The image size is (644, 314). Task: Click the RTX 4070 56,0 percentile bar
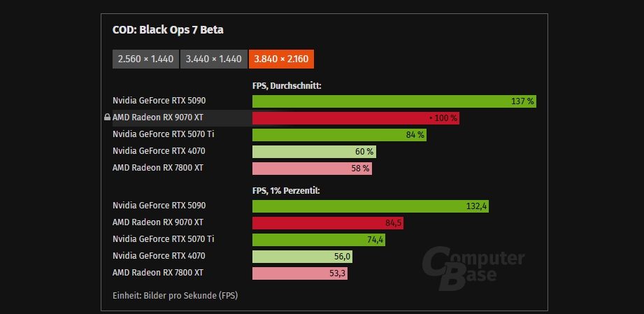pos(301,257)
